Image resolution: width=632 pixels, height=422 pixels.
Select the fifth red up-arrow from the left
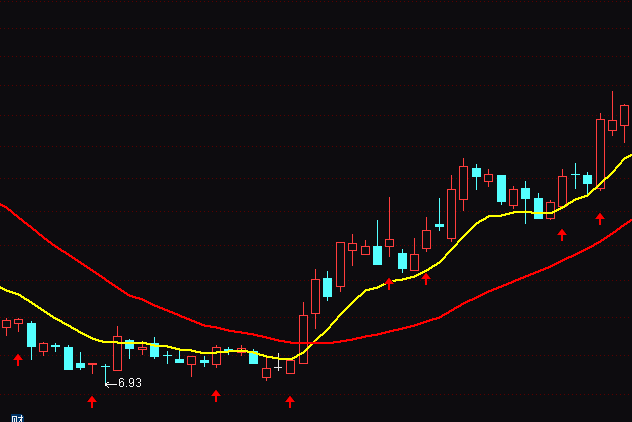tap(389, 283)
